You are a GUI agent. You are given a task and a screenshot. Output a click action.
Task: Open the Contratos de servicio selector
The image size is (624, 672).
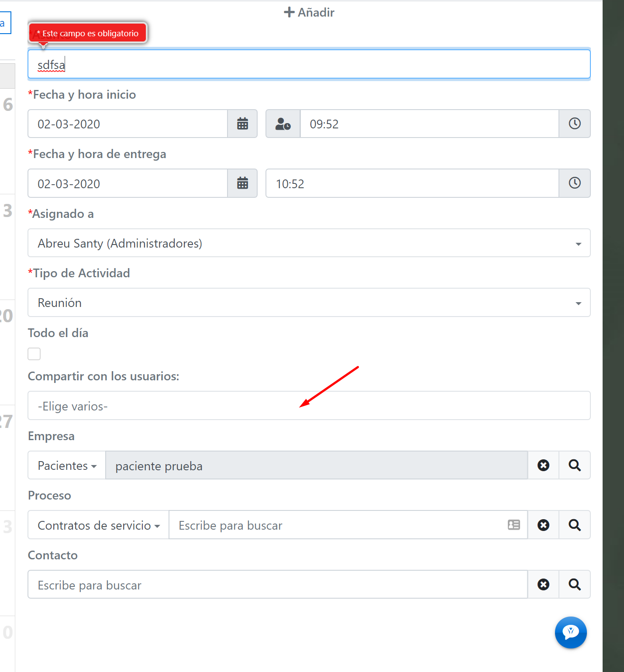(98, 525)
